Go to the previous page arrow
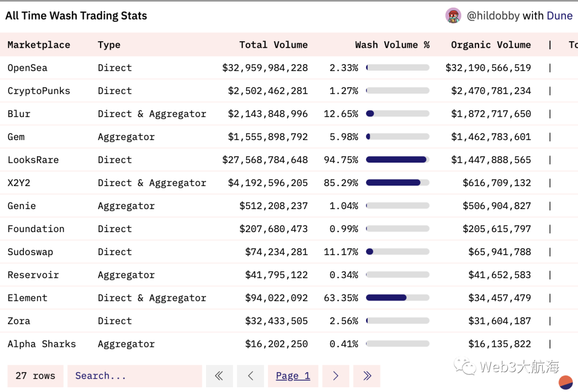578x392 pixels. point(250,376)
